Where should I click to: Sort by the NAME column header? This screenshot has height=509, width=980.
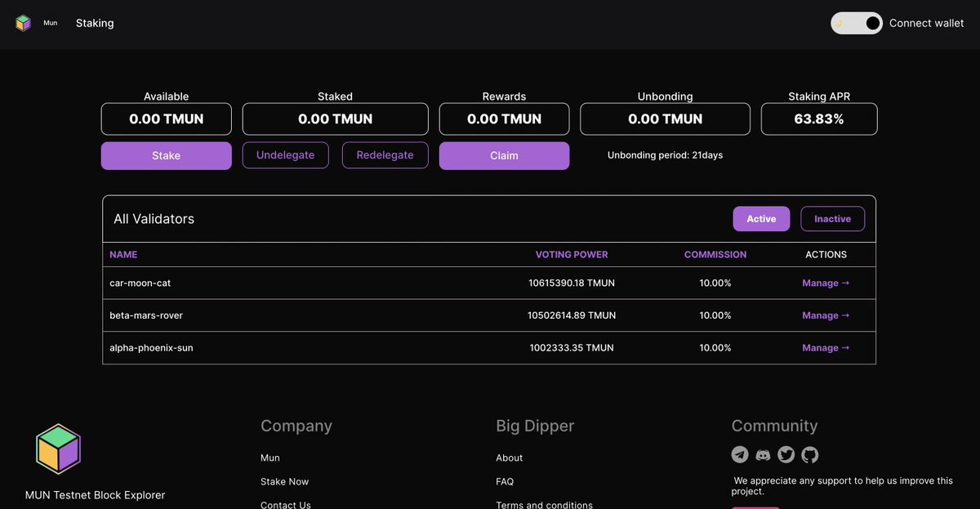click(123, 255)
